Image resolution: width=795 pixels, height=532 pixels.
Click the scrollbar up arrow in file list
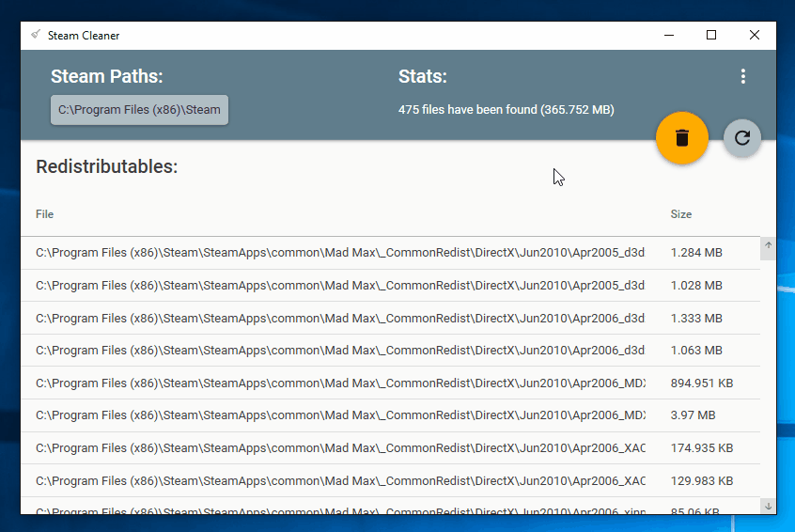tap(768, 246)
